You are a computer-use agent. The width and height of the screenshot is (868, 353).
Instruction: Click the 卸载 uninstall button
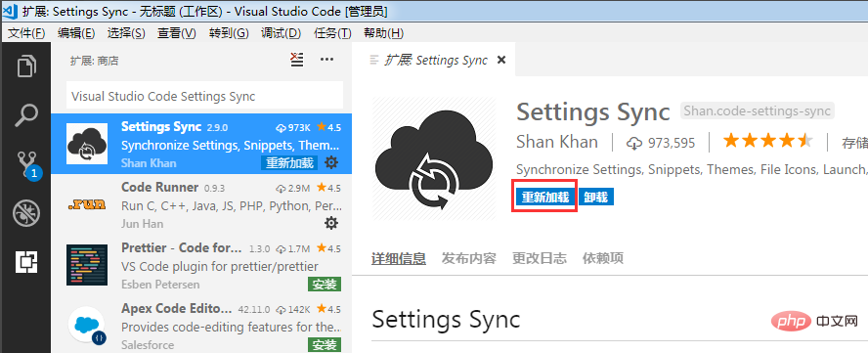tap(596, 197)
